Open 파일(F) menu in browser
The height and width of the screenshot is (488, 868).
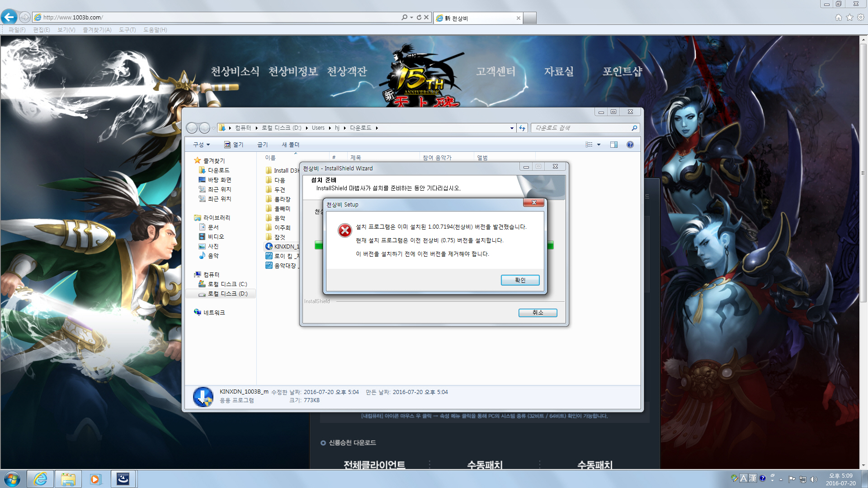coord(17,30)
